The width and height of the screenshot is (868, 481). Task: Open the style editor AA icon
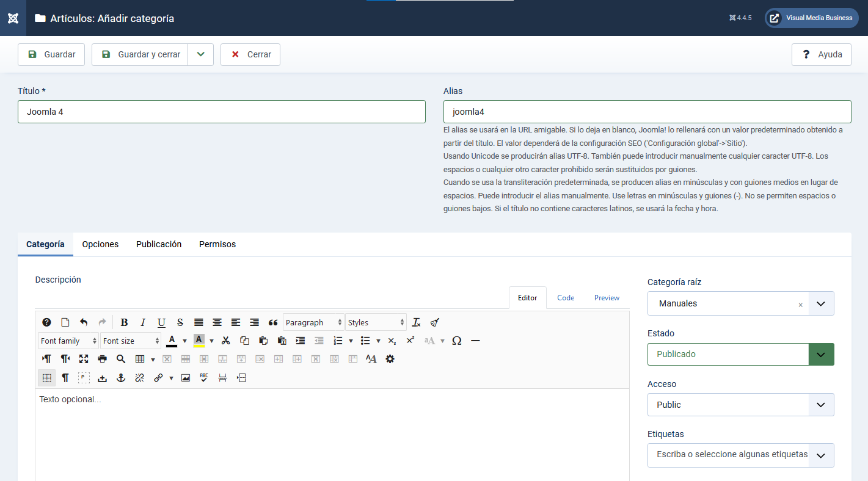[371, 359]
